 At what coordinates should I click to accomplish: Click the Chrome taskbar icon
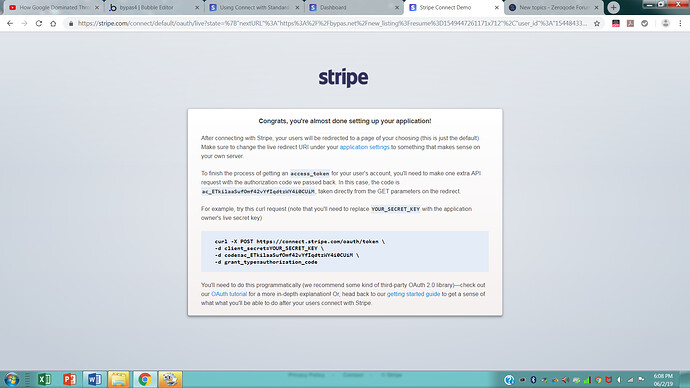pyautogui.click(x=145, y=379)
